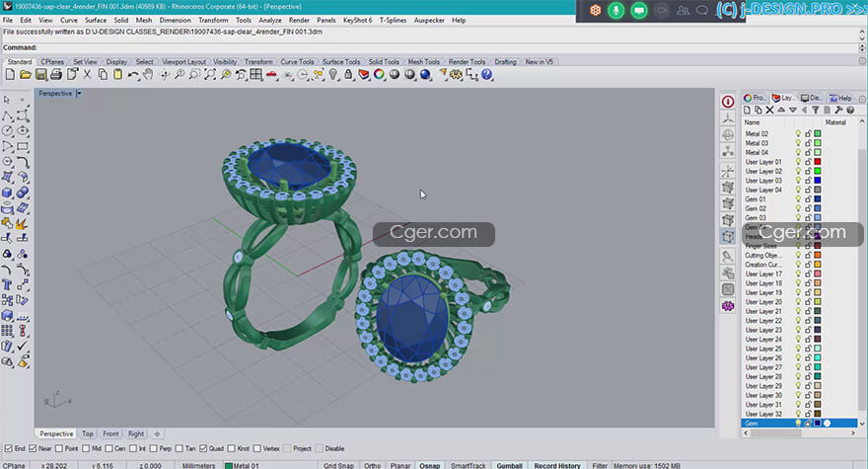The image size is (868, 469).
Task: Select the Box solid tool in left sidebar
Action: (7, 193)
